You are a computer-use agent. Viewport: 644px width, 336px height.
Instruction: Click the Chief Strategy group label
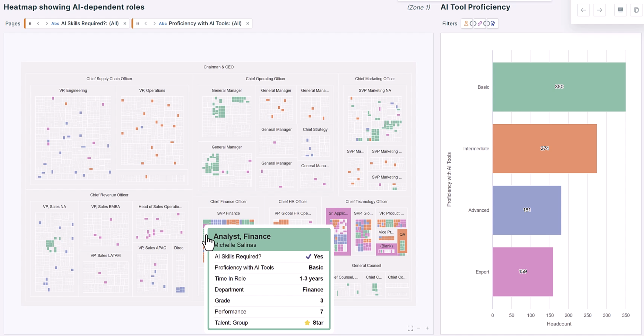click(x=315, y=129)
